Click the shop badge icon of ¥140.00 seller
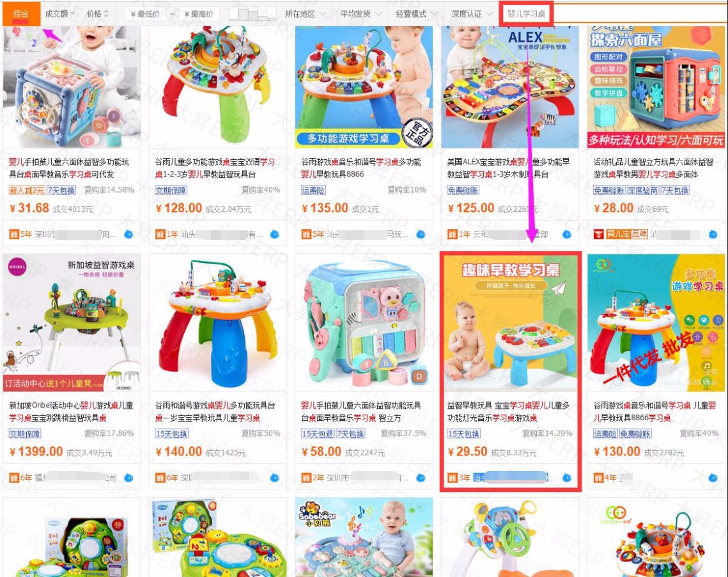 click(160, 478)
